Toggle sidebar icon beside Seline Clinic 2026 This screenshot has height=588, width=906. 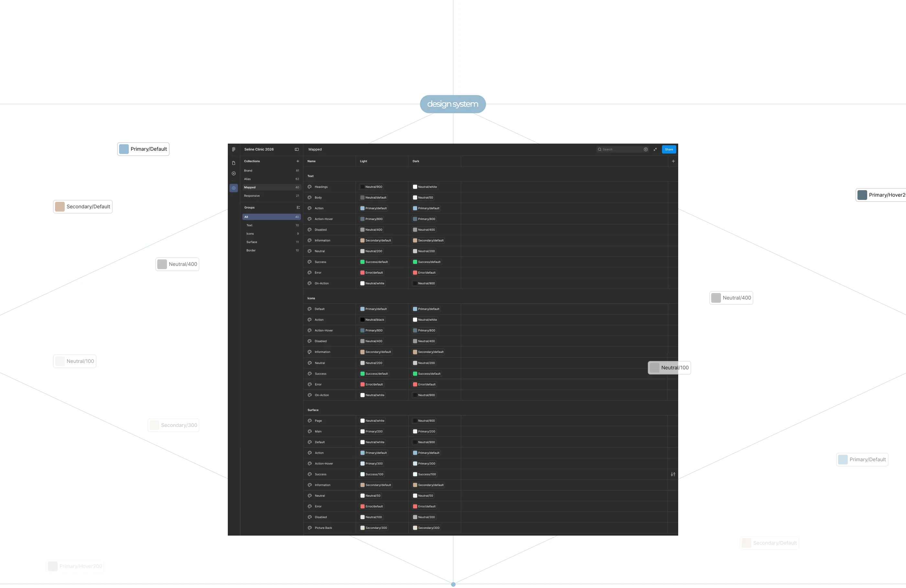tap(297, 149)
